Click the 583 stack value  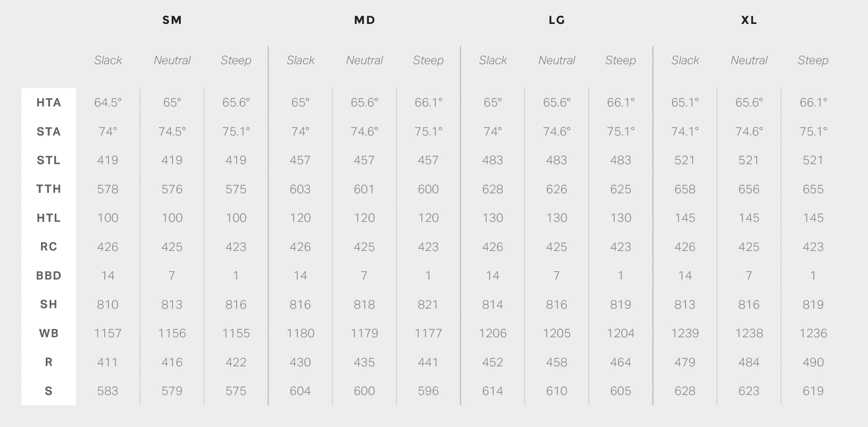click(108, 391)
